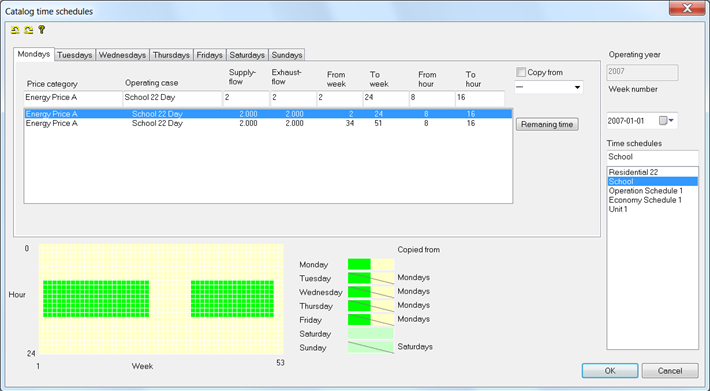Image resolution: width=710 pixels, height=391 pixels.
Task: Select School in the Time schedules list
Action: coord(652,181)
